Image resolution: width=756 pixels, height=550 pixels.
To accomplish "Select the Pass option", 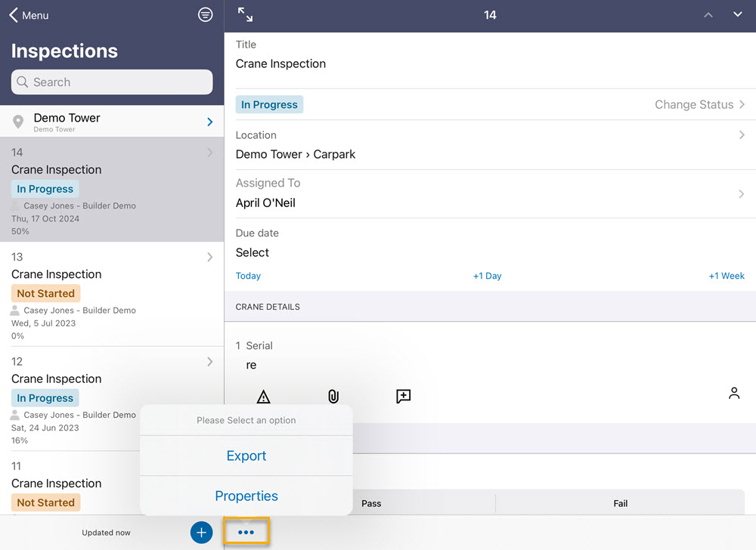I will click(371, 503).
